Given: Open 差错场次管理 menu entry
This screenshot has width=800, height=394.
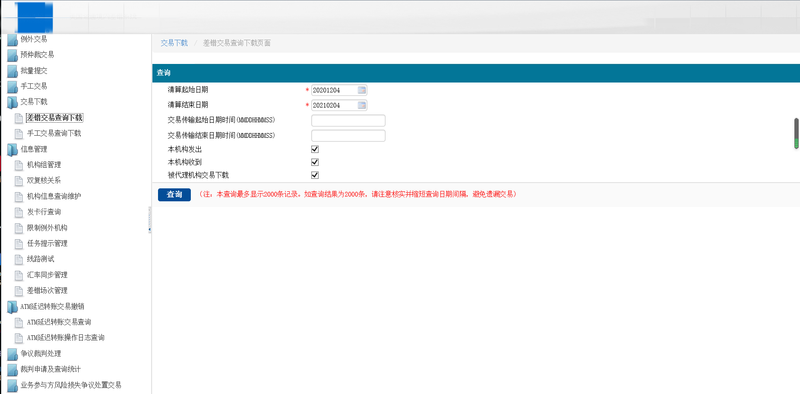Looking at the screenshot, I should (x=47, y=291).
